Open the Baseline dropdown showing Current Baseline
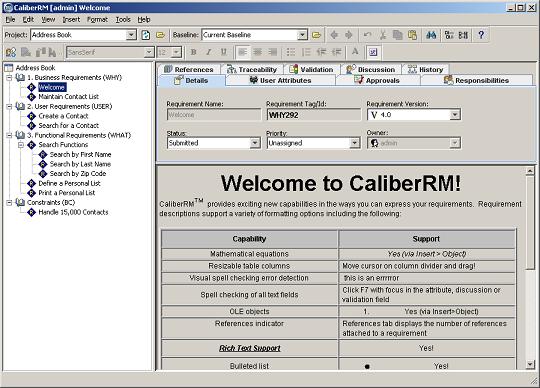 click(x=302, y=35)
